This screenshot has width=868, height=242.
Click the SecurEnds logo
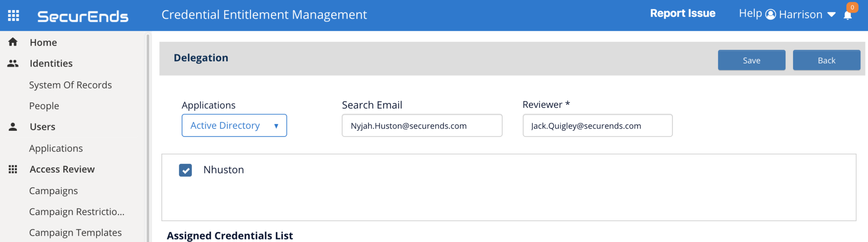tap(83, 16)
